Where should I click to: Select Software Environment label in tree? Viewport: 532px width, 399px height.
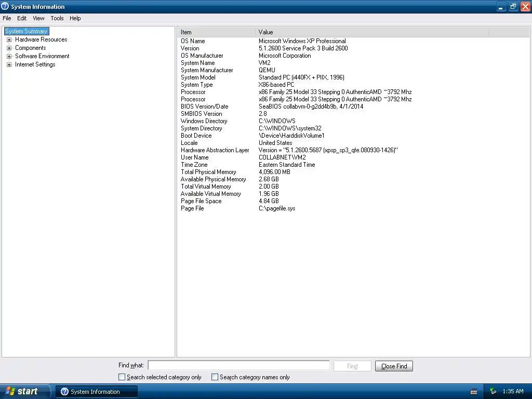[42, 56]
